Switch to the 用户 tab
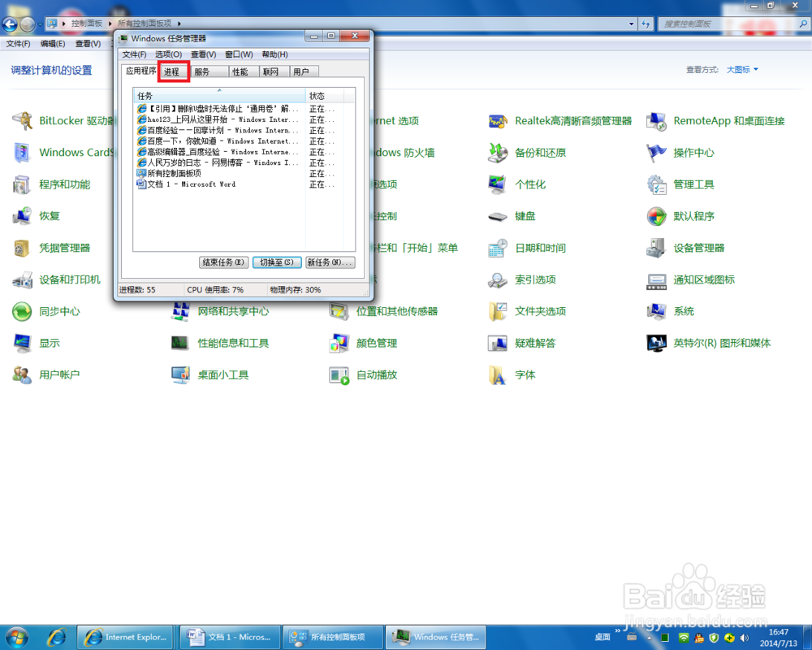Image resolution: width=812 pixels, height=650 pixels. [x=302, y=72]
